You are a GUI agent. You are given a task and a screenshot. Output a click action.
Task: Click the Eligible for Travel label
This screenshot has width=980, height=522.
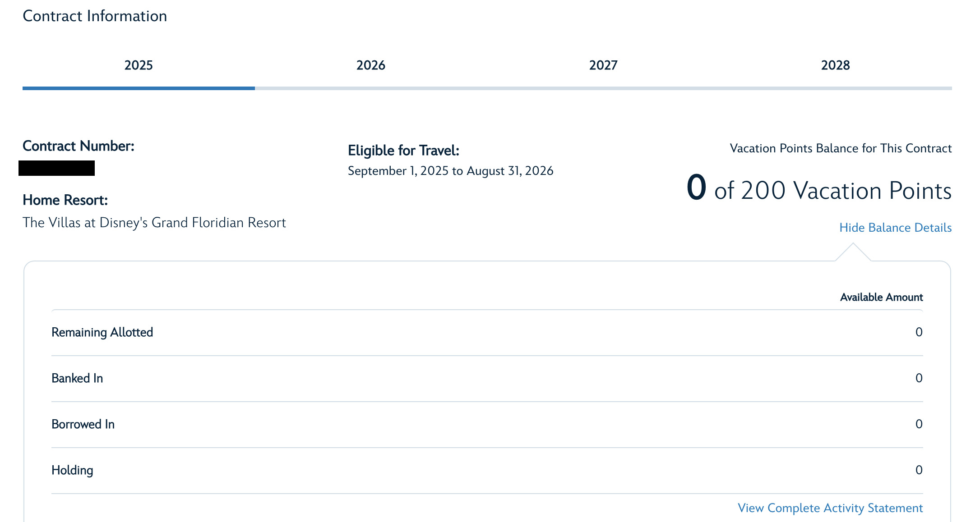(403, 151)
